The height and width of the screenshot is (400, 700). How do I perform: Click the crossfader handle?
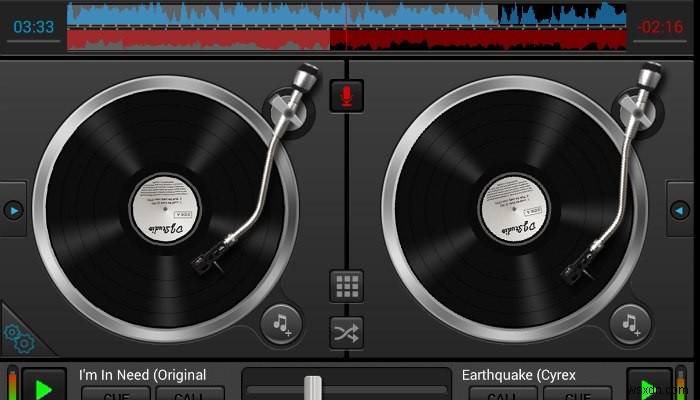(x=312, y=388)
